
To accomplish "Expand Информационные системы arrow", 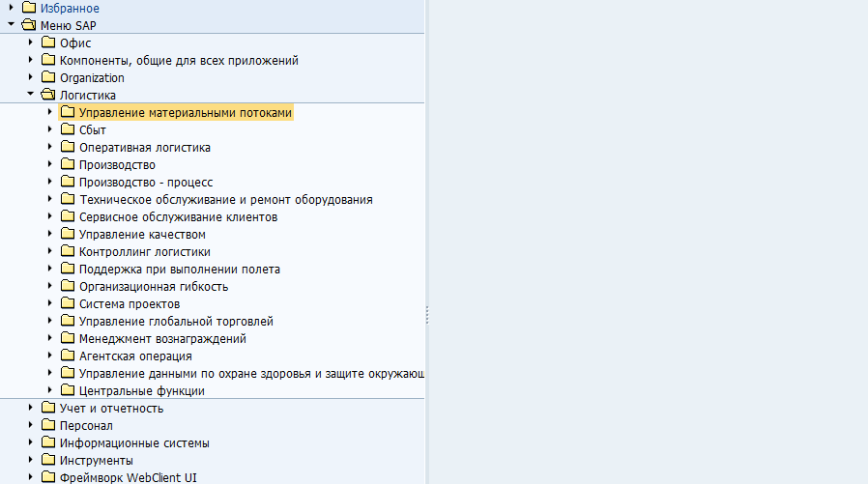I will pos(30,441).
